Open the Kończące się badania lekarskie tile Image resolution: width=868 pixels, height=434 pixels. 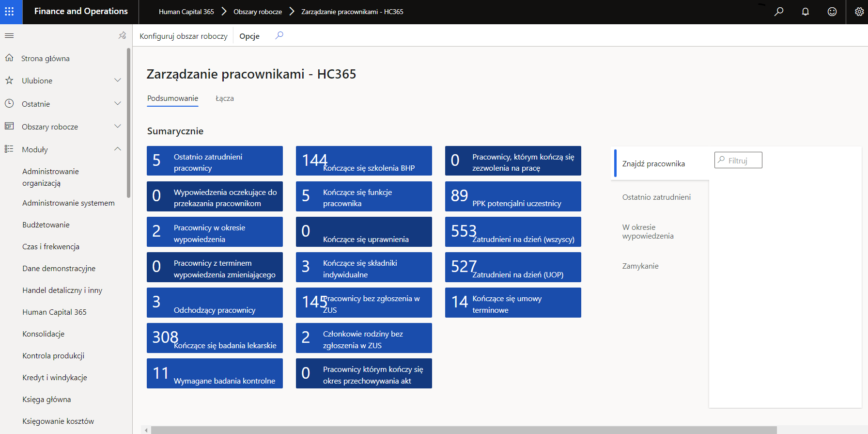coord(215,338)
